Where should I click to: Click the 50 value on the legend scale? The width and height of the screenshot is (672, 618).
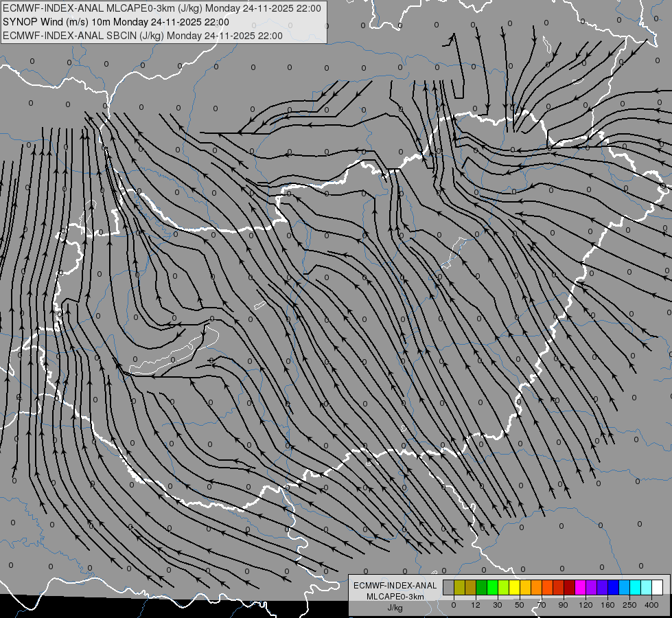pos(520,605)
